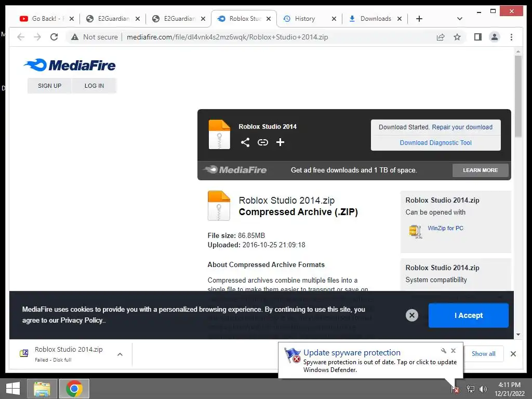Click the browser back arrow
The image size is (532, 399).
coord(21,37)
